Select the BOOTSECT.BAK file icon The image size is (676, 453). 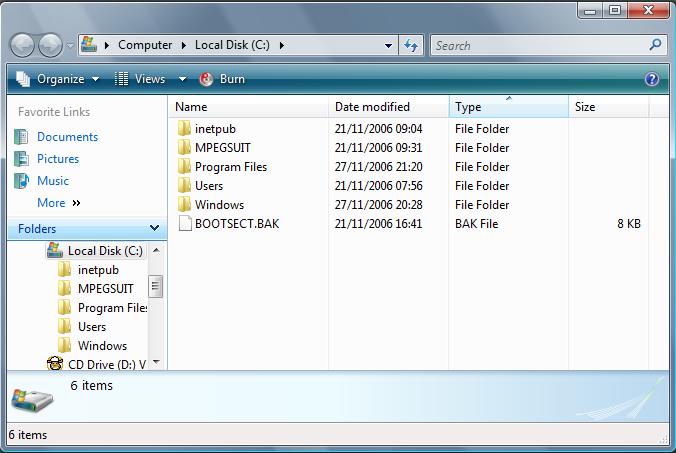point(185,223)
